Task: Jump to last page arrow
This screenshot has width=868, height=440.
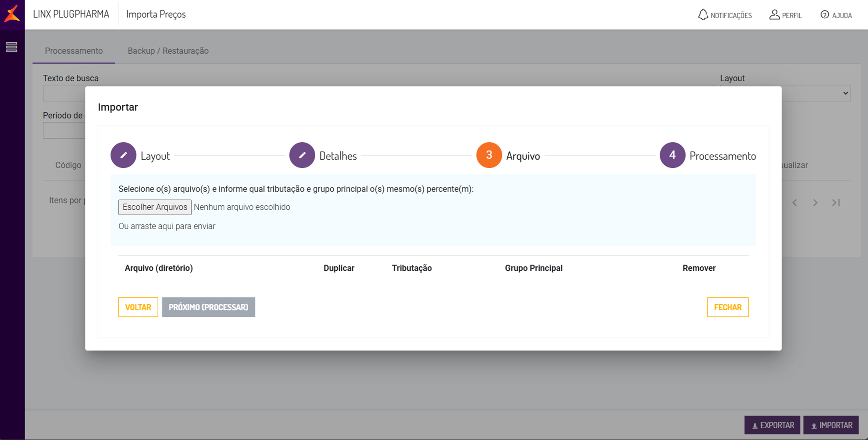Action: 836,203
